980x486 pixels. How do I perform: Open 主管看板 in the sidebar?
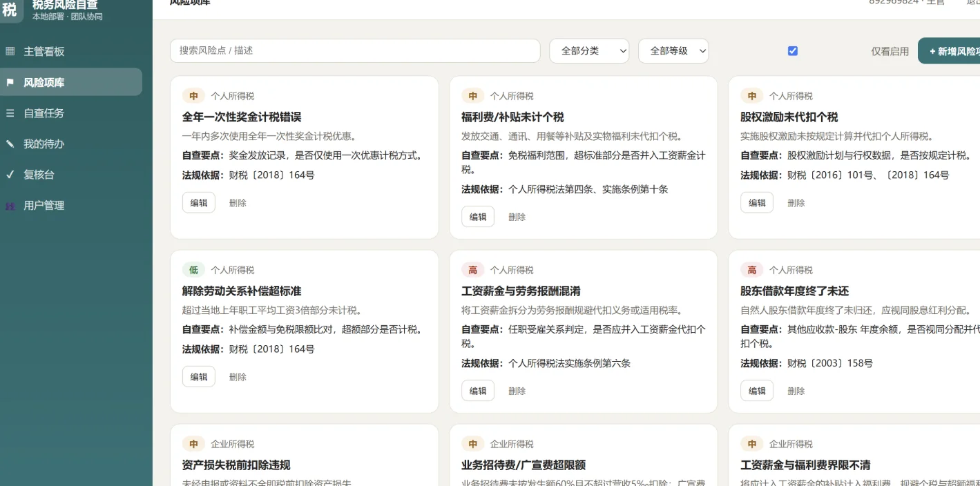71,51
